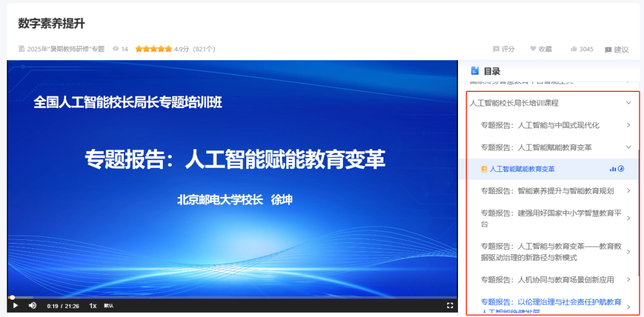
Task: Open the video quality 默认 selector
Action: tap(109, 306)
